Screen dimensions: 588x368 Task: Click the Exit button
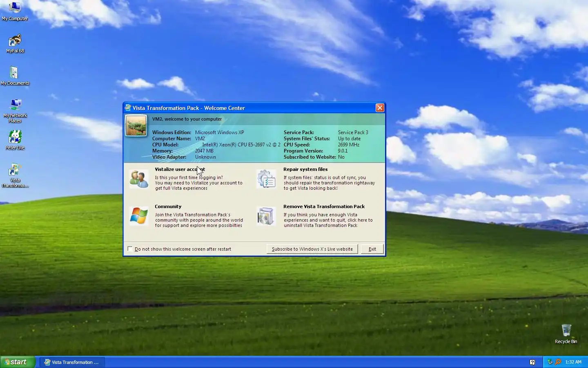372,249
